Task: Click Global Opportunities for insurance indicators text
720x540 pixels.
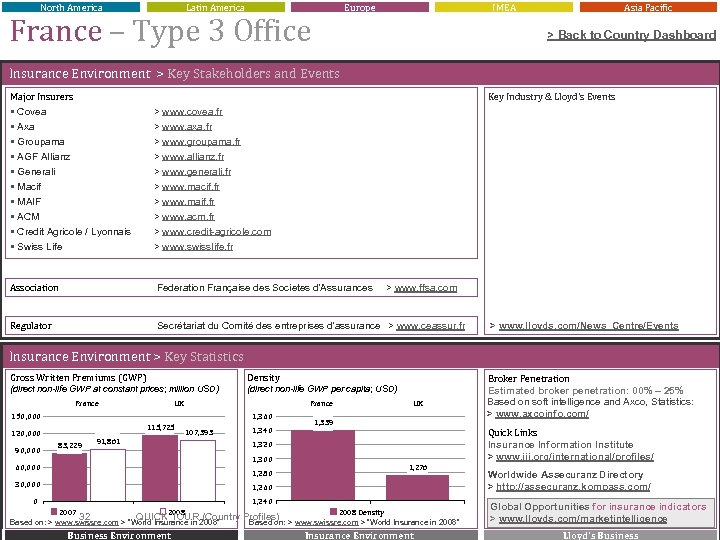Action: [598, 506]
